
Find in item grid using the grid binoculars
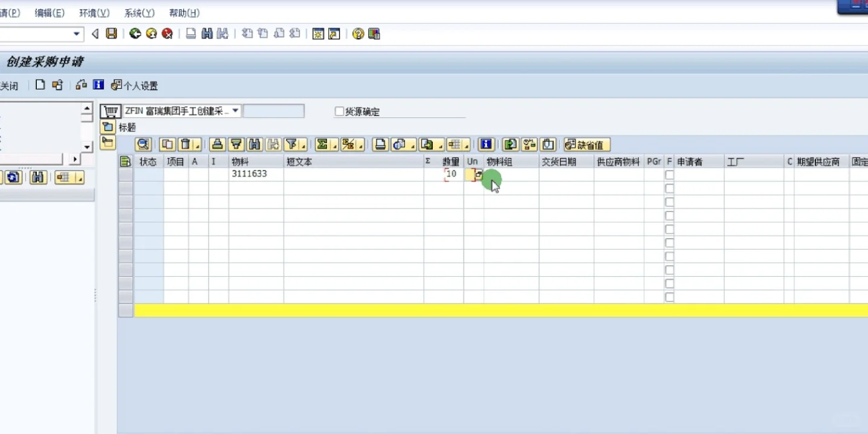[255, 144]
